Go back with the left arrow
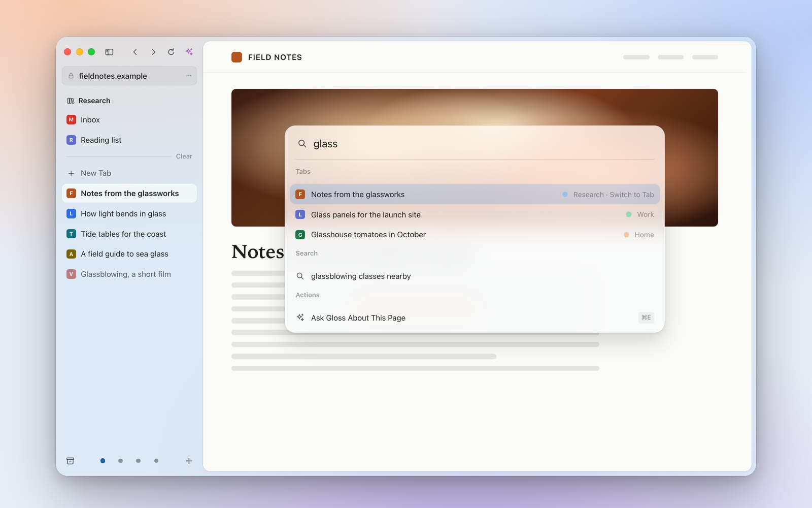 [x=135, y=52]
